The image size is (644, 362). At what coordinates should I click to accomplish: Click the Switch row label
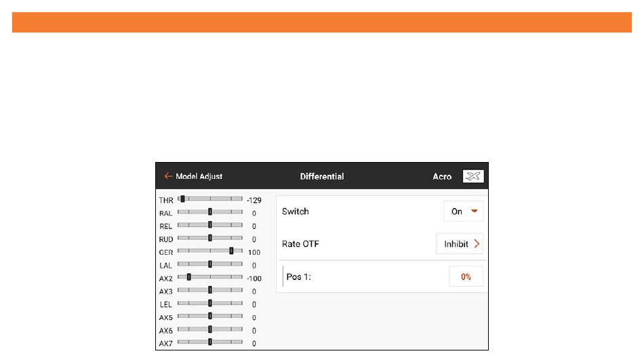(296, 212)
